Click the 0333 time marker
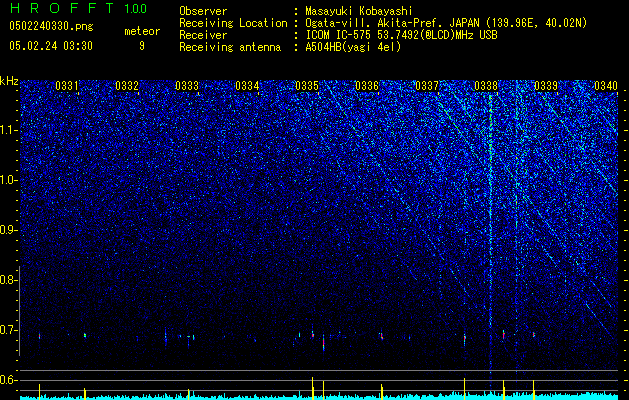 click(187, 86)
